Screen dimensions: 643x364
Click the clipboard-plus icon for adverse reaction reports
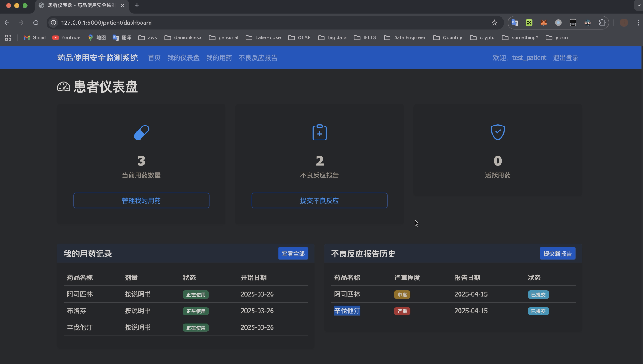[319, 132]
